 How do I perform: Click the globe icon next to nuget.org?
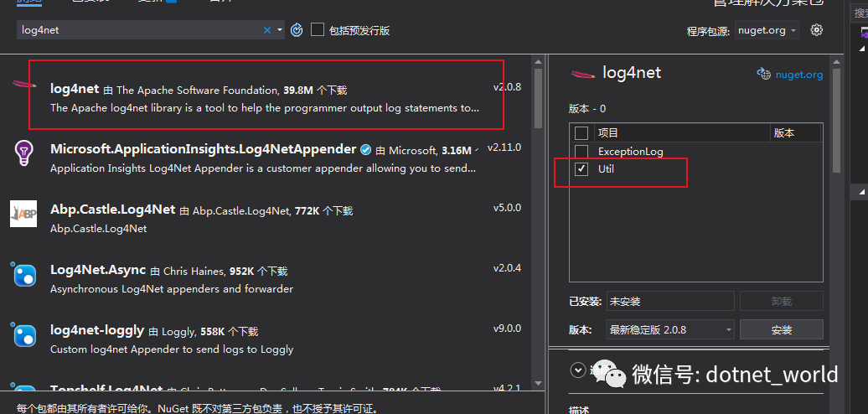click(763, 74)
